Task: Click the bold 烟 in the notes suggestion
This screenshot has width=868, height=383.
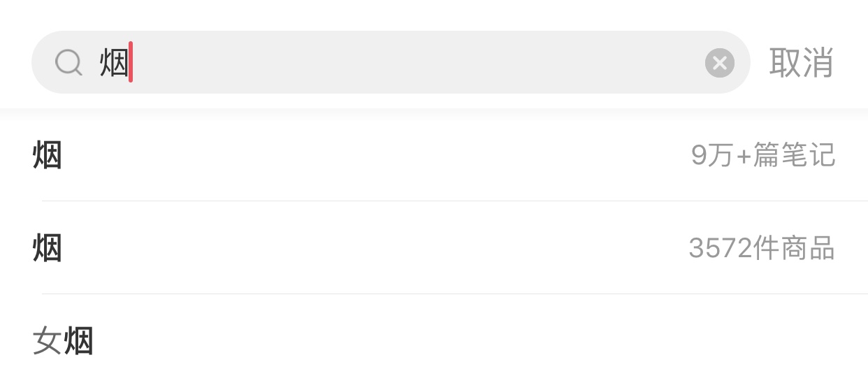Action: (x=48, y=155)
